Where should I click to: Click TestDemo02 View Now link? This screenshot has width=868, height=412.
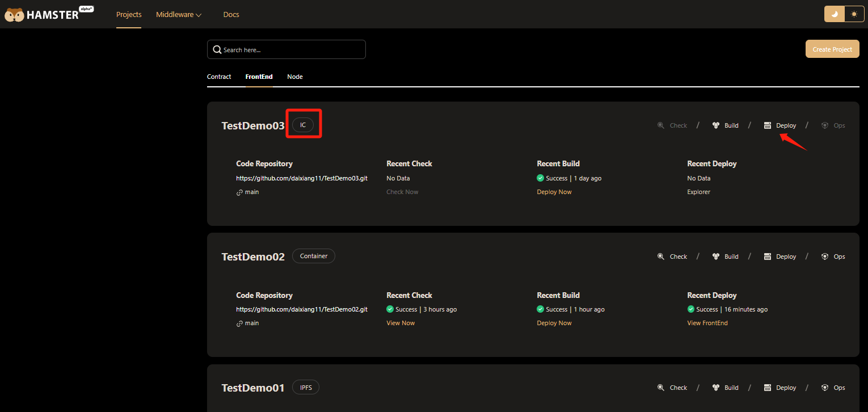coord(401,323)
